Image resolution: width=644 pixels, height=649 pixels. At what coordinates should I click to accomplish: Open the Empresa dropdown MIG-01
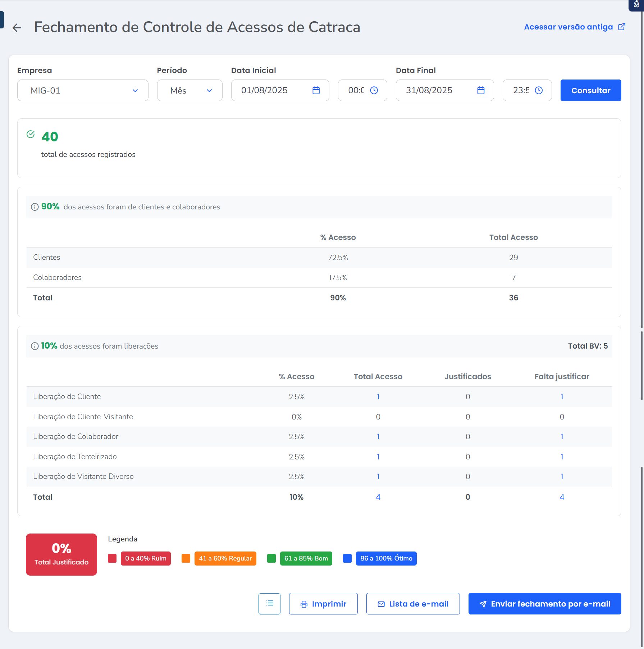pyautogui.click(x=83, y=90)
